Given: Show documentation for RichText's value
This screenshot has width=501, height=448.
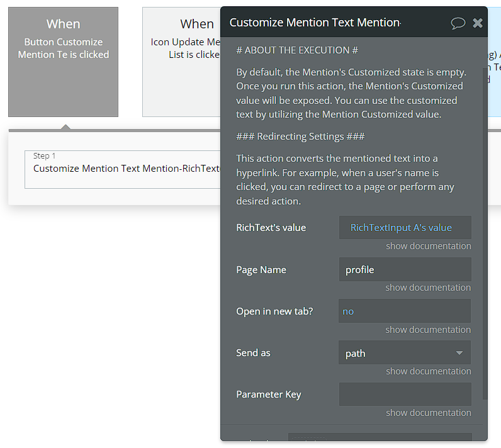Looking at the screenshot, I should [428, 246].
